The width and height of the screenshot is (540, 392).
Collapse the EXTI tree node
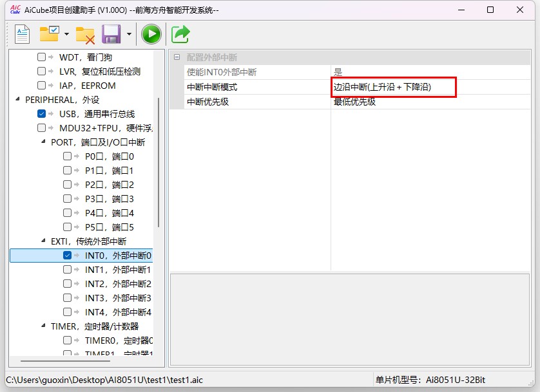click(x=43, y=241)
